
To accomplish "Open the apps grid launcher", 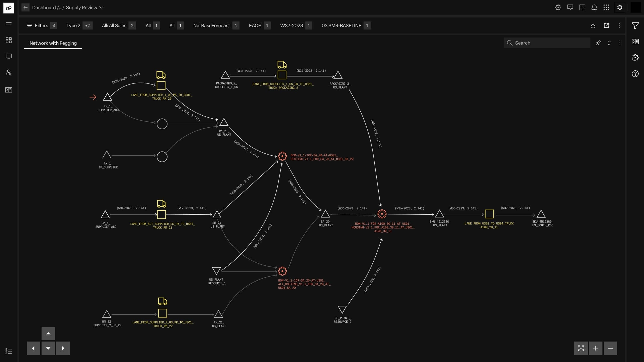I will 606,8.
